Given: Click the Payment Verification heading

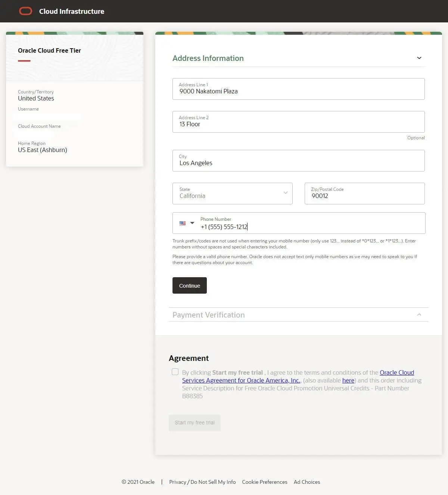Looking at the screenshot, I should click(209, 315).
